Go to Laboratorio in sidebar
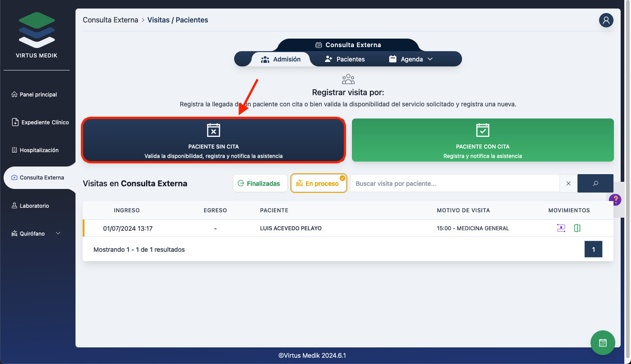The width and height of the screenshot is (631, 364). [34, 206]
